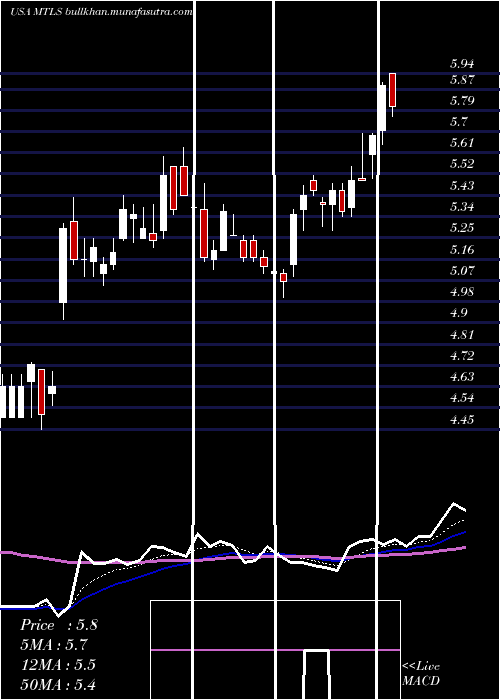Select the 4.45 price axis label
The width and height of the screenshot is (500, 700).
(x=462, y=420)
